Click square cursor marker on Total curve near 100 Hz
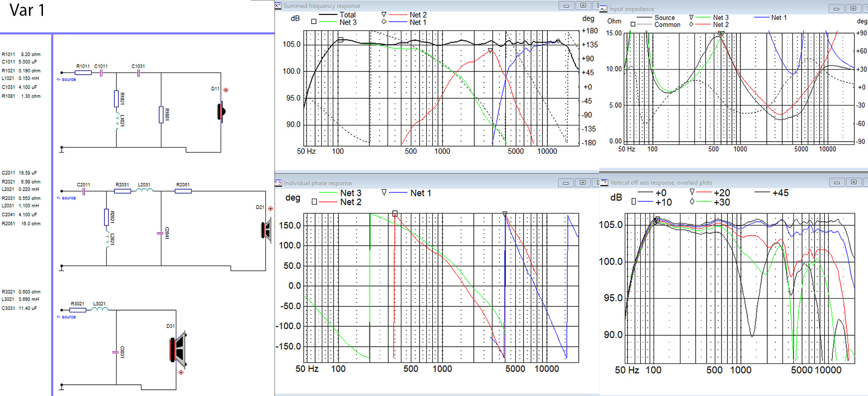This screenshot has height=396, width=868. [340, 40]
